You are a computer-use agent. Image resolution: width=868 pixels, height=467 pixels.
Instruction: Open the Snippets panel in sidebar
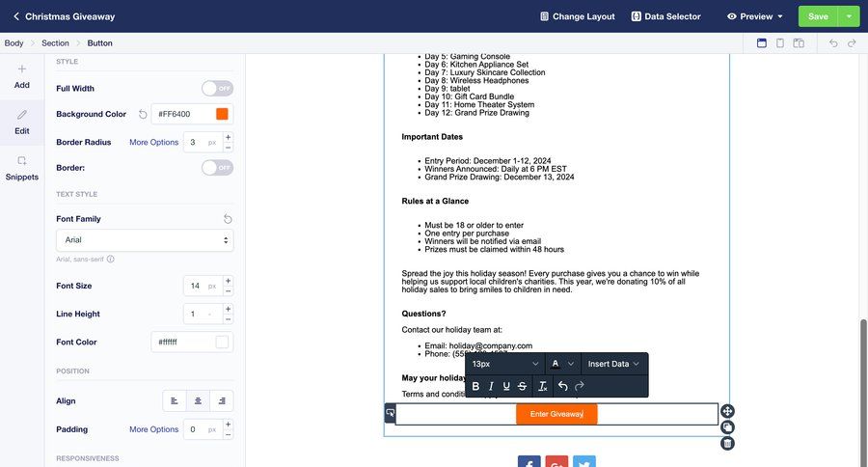coord(22,169)
